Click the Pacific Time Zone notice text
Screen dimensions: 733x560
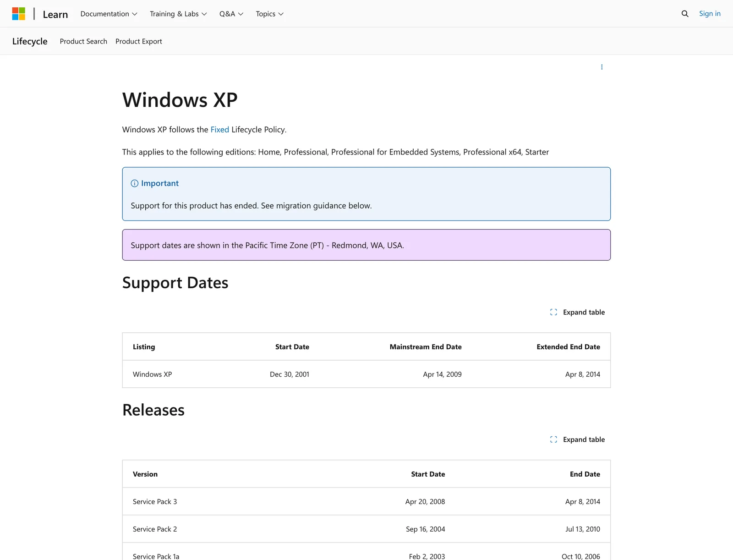coord(268,245)
